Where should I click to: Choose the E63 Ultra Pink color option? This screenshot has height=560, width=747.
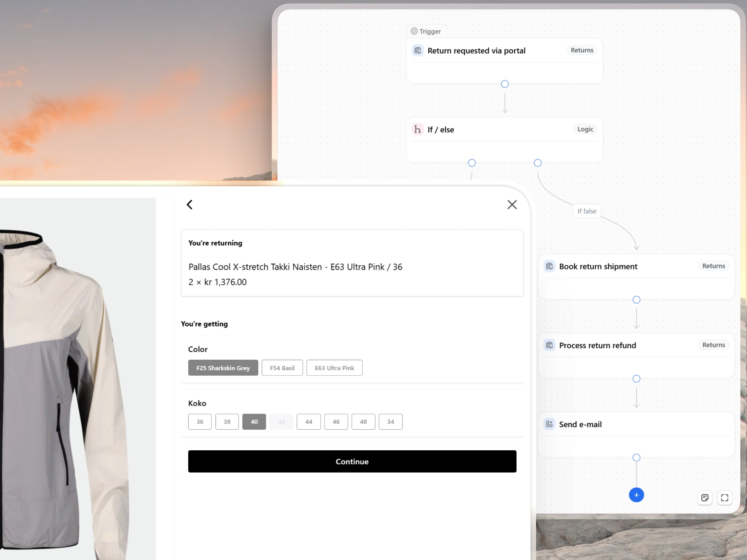point(334,367)
